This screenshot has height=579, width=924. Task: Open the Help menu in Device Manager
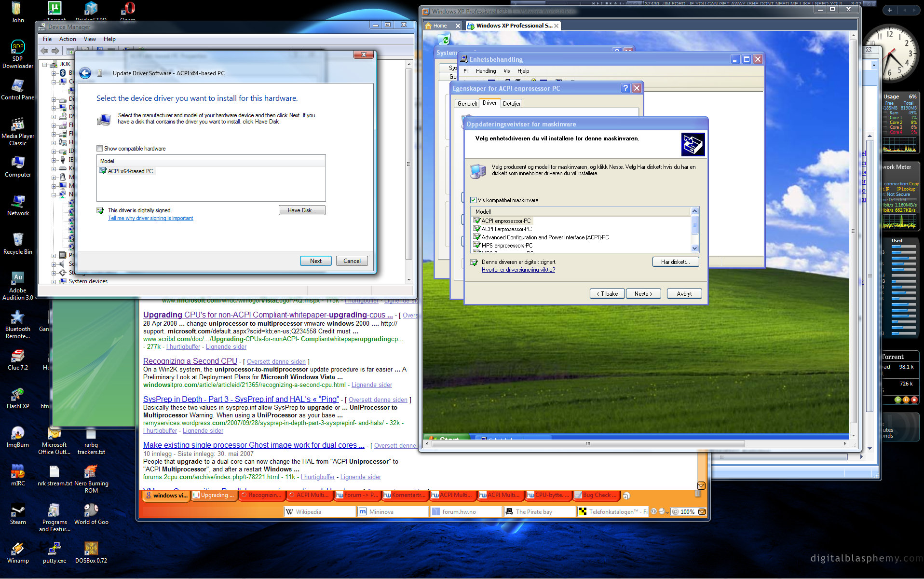109,39
